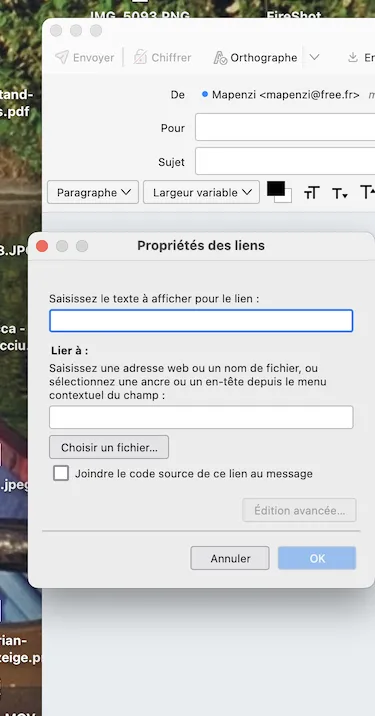Click the Chiffrer encryption icon
The height and width of the screenshot is (716, 375).
(140, 58)
